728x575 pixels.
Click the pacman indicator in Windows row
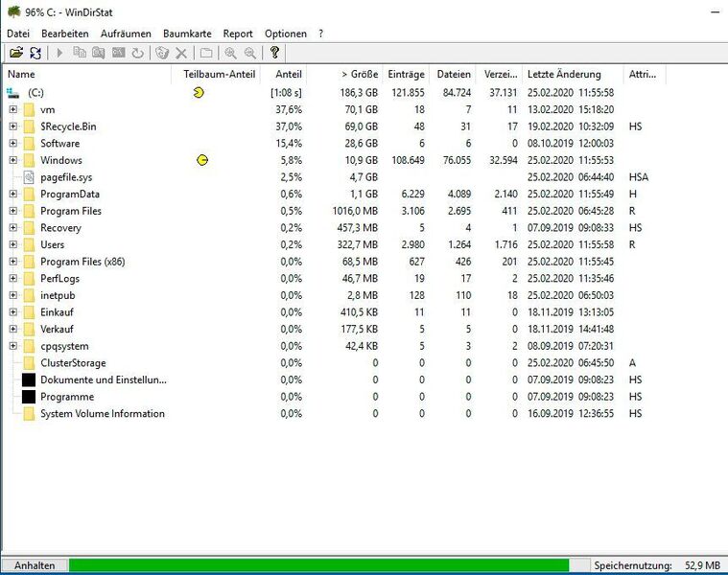point(202,160)
